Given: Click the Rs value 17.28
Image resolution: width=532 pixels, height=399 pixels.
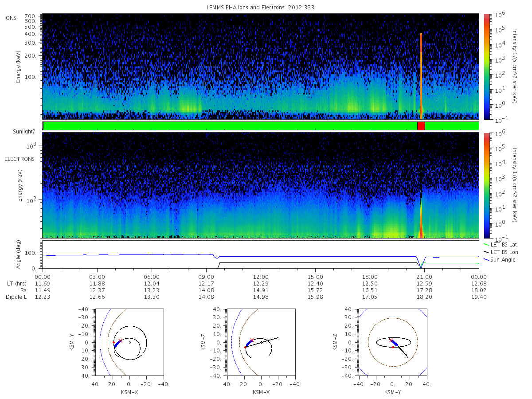Looking at the screenshot, I should tap(424, 290).
